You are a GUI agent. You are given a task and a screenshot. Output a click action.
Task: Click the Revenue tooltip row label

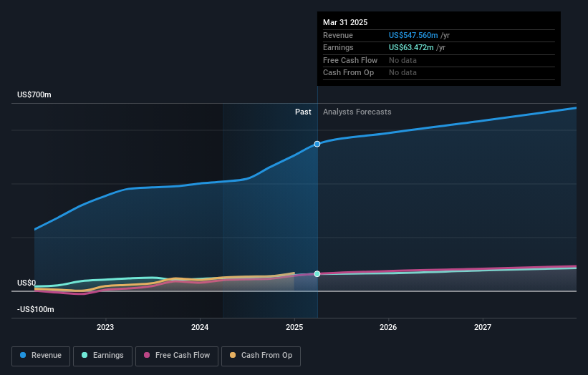tap(338, 35)
